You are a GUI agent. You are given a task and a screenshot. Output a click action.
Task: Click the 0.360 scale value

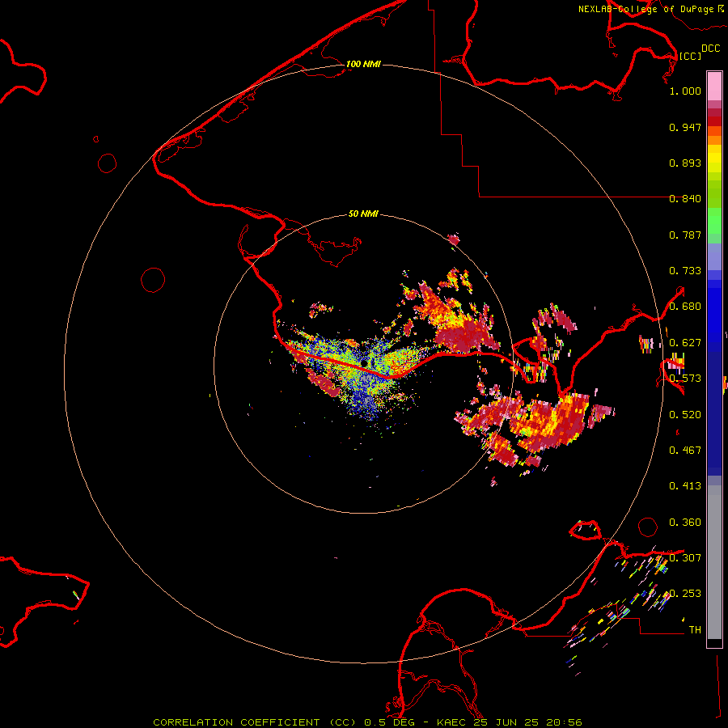[x=685, y=523]
